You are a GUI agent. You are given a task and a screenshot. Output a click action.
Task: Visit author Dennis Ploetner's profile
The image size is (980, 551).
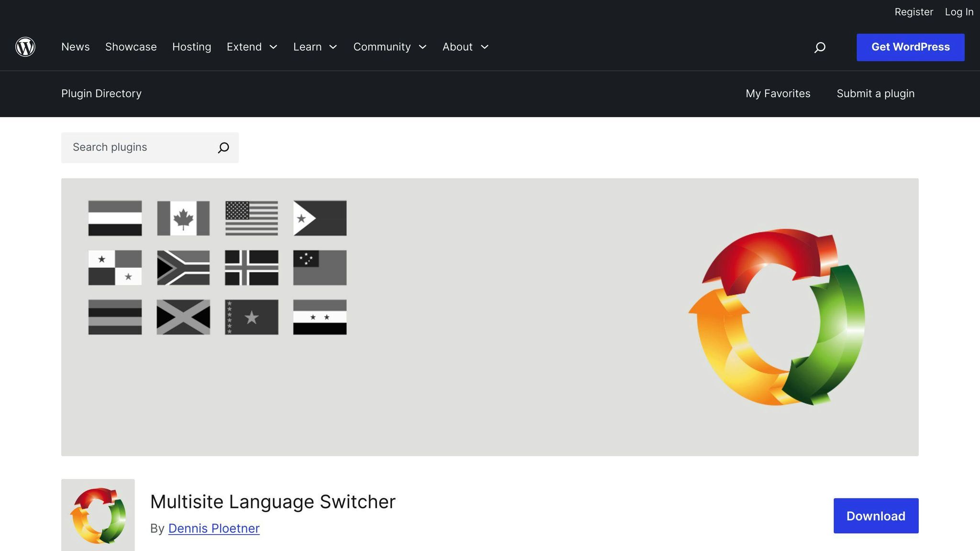tap(214, 529)
